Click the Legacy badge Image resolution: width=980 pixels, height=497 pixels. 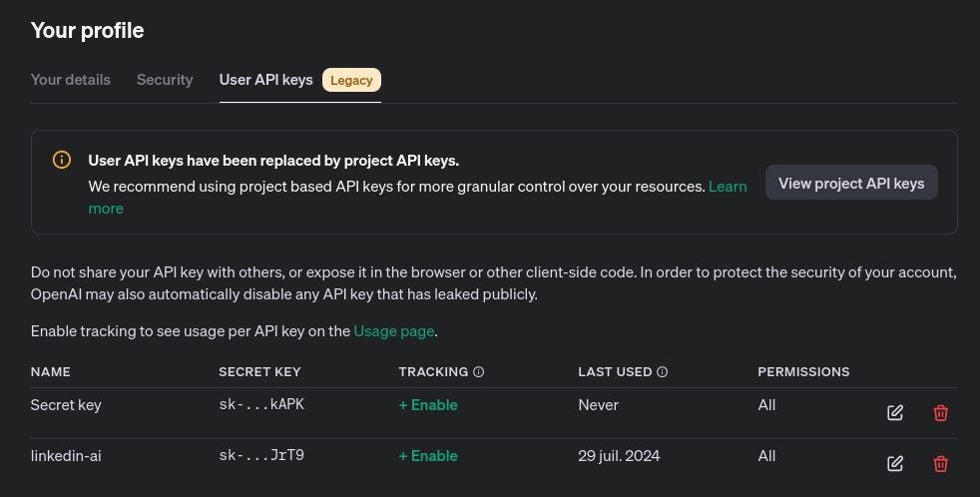pyautogui.click(x=351, y=80)
